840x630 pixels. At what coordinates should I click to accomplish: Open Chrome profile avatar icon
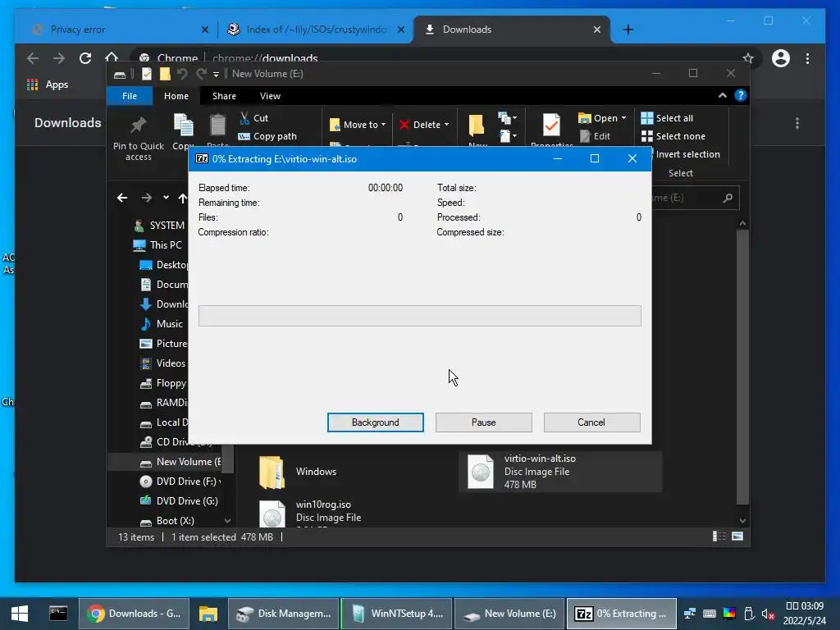781,58
